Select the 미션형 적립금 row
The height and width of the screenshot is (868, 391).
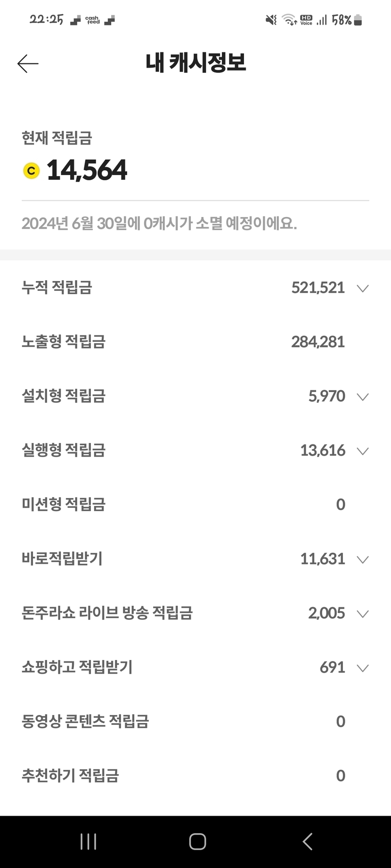tap(64, 505)
